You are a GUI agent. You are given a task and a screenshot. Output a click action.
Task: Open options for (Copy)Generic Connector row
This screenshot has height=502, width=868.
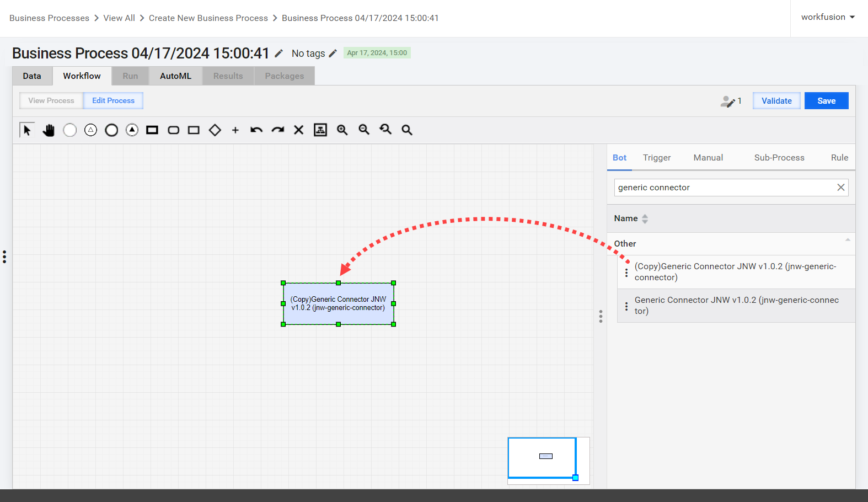[x=626, y=272]
